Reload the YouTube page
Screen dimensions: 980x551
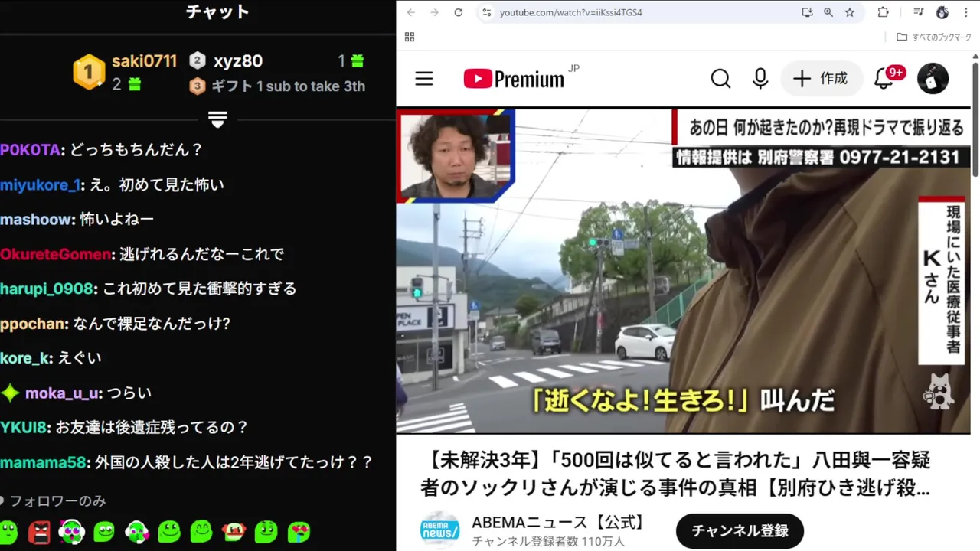click(x=459, y=12)
